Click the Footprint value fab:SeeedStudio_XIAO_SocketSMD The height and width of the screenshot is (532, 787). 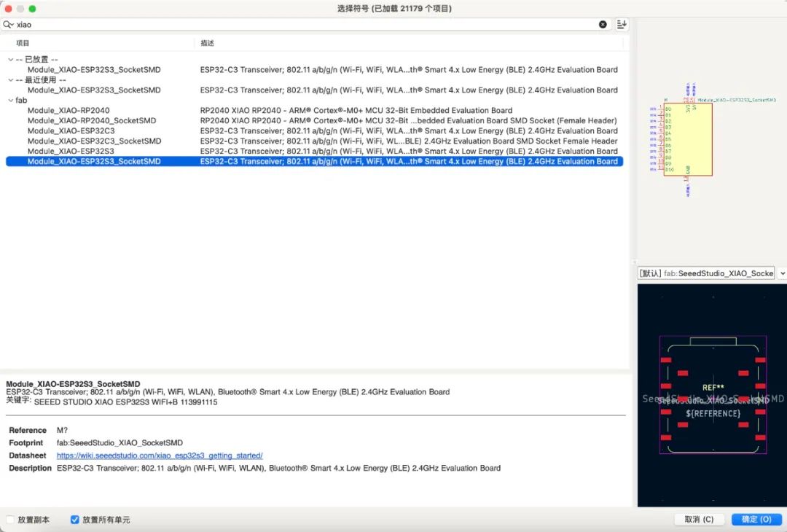point(120,442)
